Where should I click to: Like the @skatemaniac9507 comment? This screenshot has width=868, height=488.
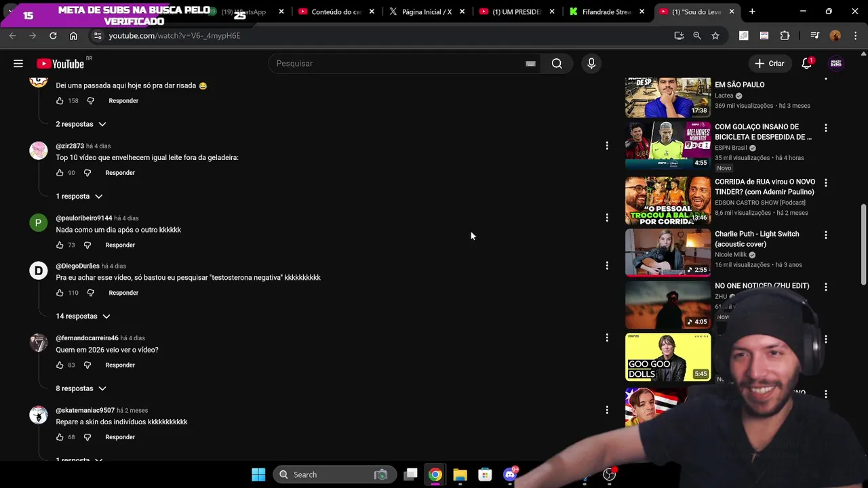(60, 437)
